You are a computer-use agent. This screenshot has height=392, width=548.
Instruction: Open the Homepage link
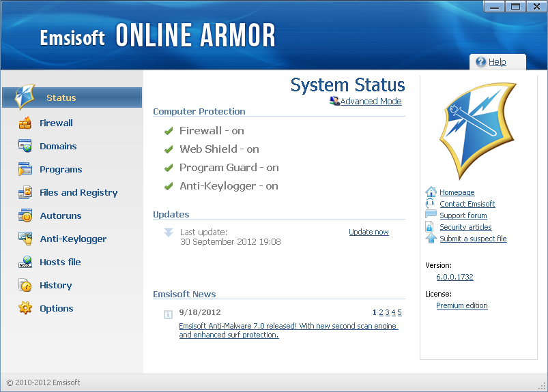pyautogui.click(x=457, y=192)
